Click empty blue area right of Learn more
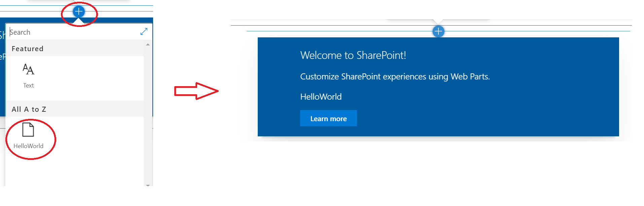 click(471, 118)
